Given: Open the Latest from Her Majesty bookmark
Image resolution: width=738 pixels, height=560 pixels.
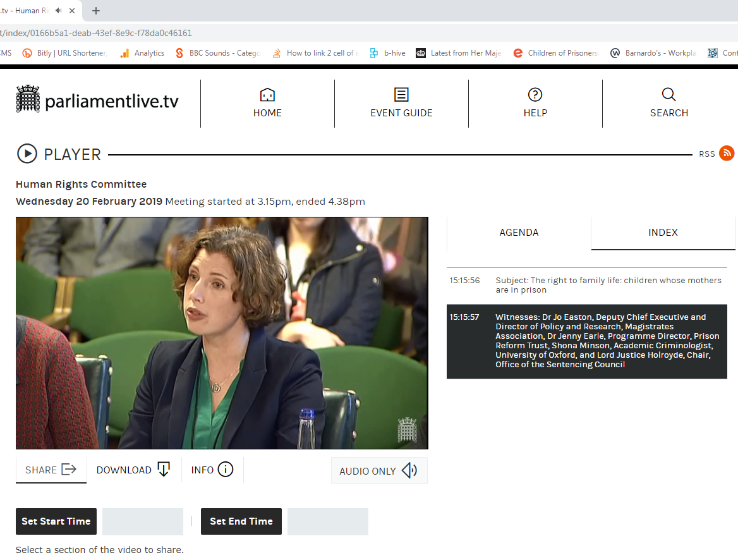Looking at the screenshot, I should click(459, 53).
